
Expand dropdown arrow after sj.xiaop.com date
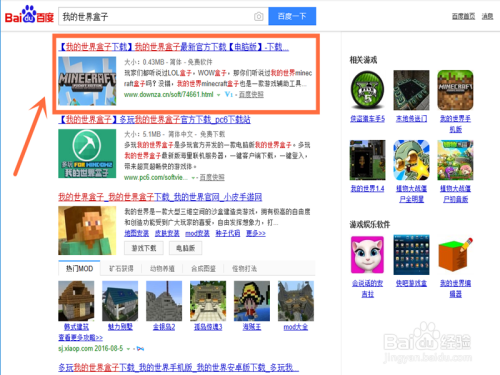coord(128,349)
